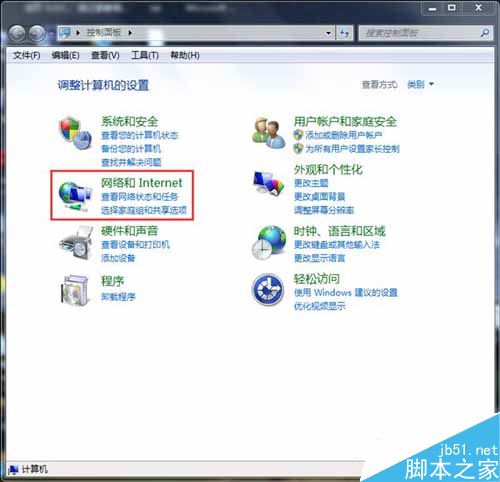Click 卸载程序 link
This screenshot has height=482, width=500.
(x=118, y=297)
